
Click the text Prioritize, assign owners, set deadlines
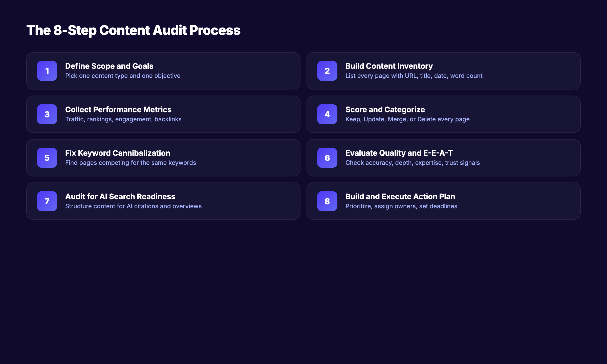tap(401, 206)
